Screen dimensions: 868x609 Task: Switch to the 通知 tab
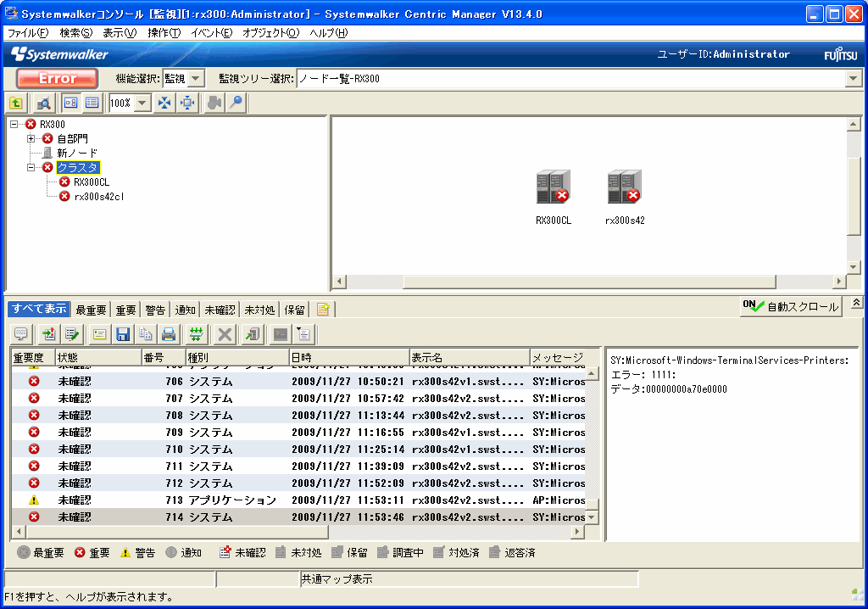[x=185, y=310]
